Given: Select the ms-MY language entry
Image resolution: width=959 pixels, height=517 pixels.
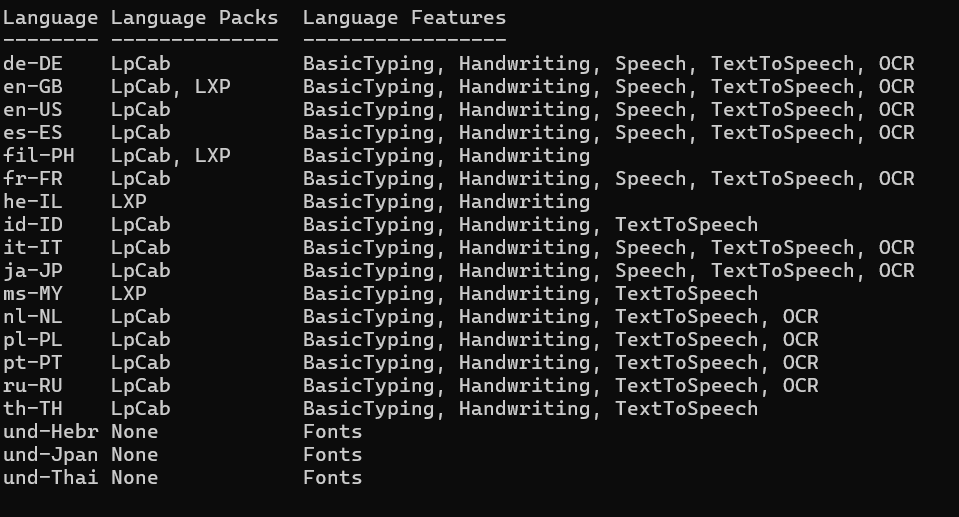Looking at the screenshot, I should (32, 294).
